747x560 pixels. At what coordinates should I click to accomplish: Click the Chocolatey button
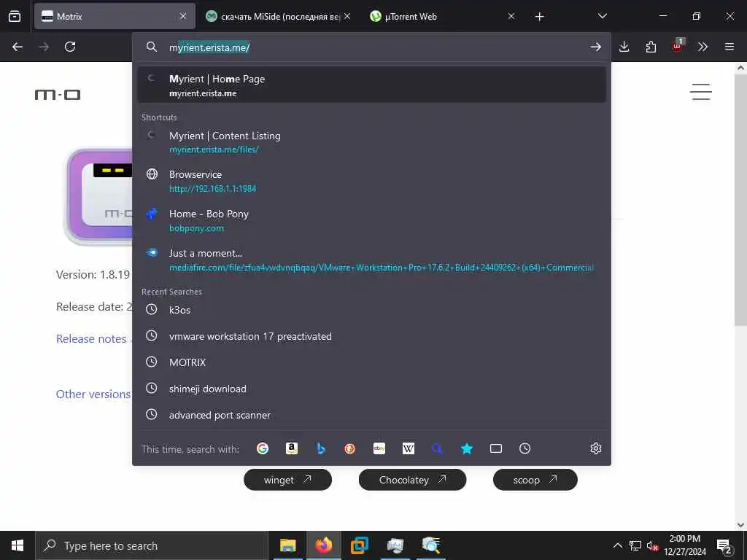tap(413, 480)
